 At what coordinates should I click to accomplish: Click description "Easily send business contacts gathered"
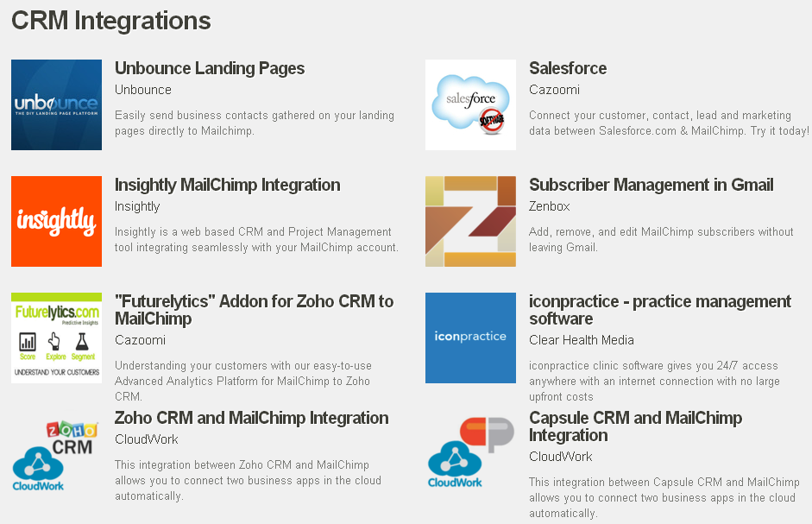pos(255,123)
